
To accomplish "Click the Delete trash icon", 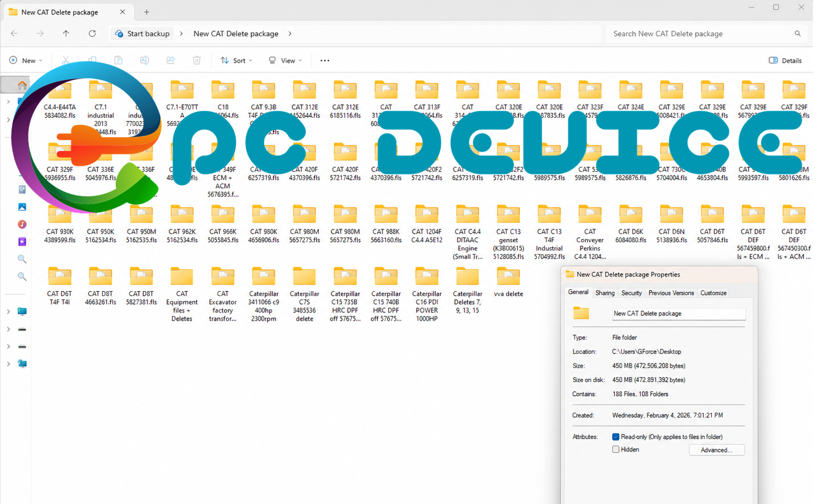I will tap(197, 60).
